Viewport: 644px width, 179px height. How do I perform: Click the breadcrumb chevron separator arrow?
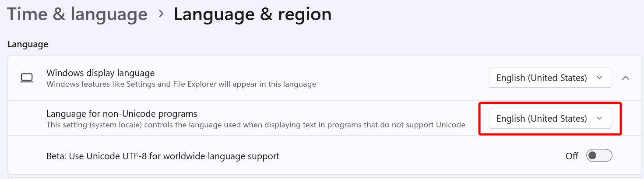161,14
